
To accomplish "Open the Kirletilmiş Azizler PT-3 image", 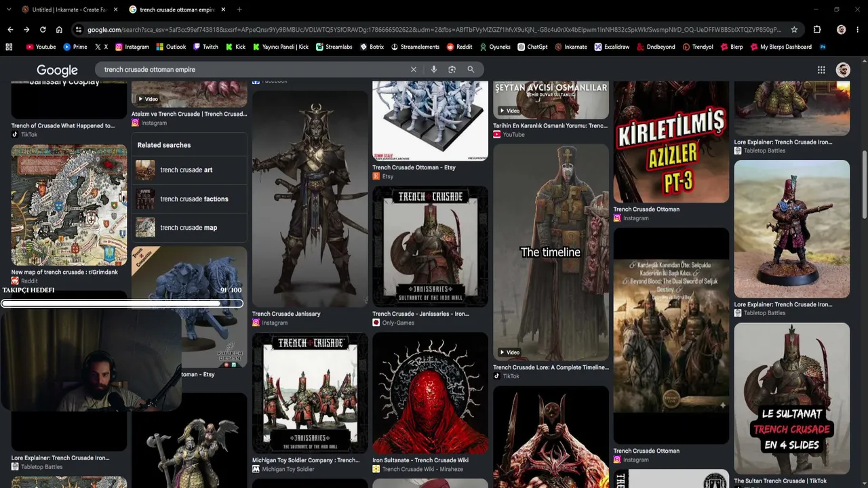I will (x=671, y=142).
